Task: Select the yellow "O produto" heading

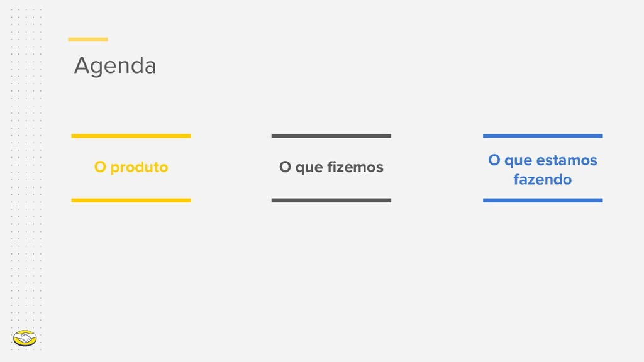Action: click(x=131, y=167)
